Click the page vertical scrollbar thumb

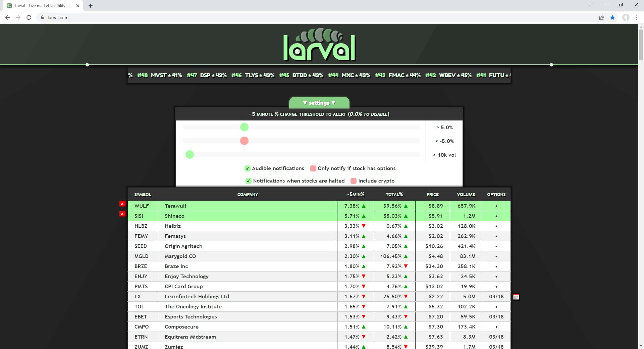tap(641, 45)
